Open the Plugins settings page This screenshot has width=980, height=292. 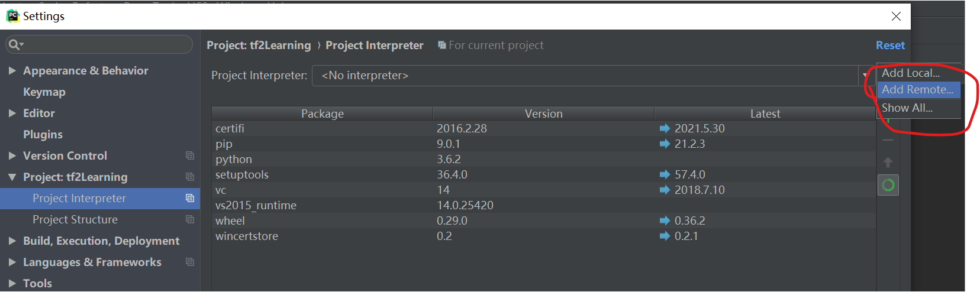click(43, 135)
